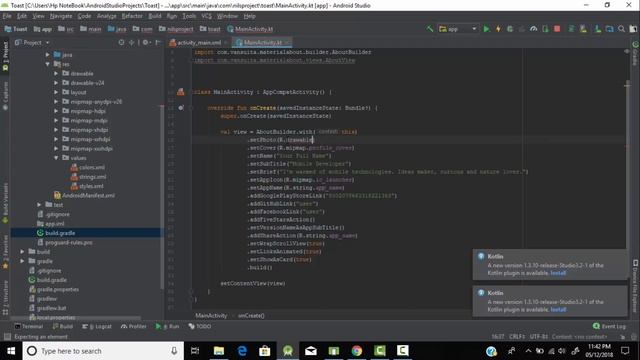
Task: Open the Favorites side tool tab
Action: point(5,252)
